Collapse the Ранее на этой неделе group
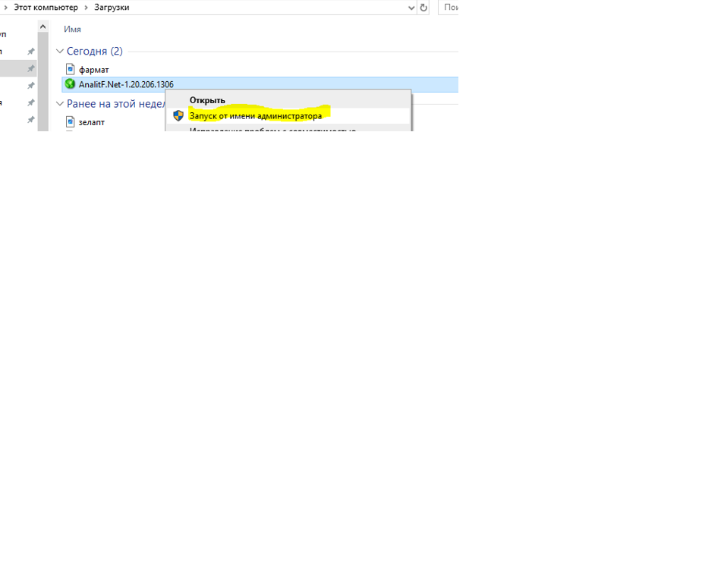Viewport: 702px width, 588px height. click(60, 104)
